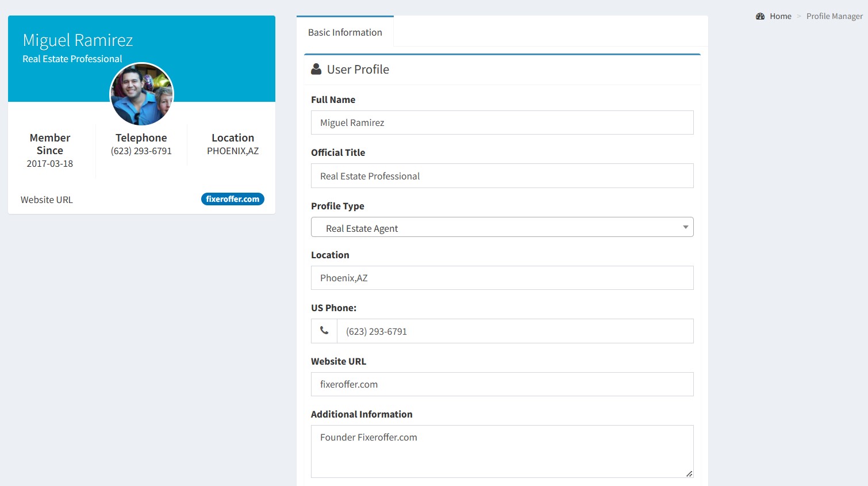Click the Website URL label on profile card
Image resolution: width=868 pixels, height=486 pixels.
(47, 200)
